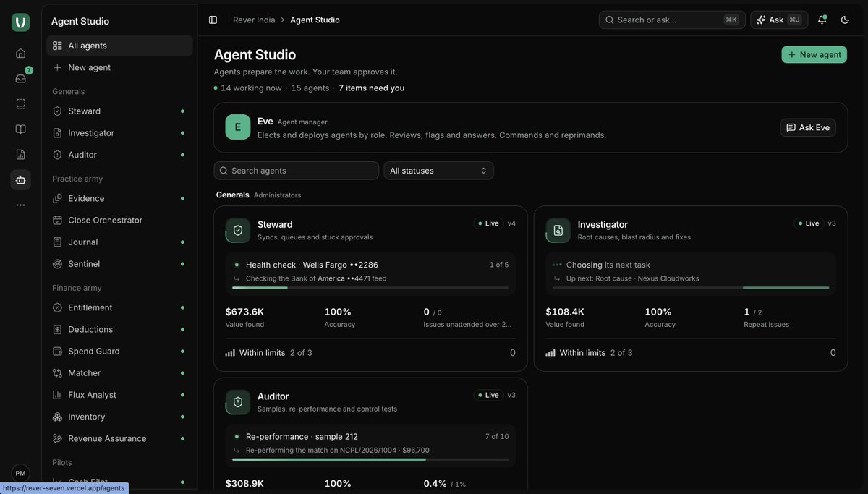Open Spend Guard in the sidebar list
Screen dimensions: 868x494
pyautogui.click(x=120, y=351)
